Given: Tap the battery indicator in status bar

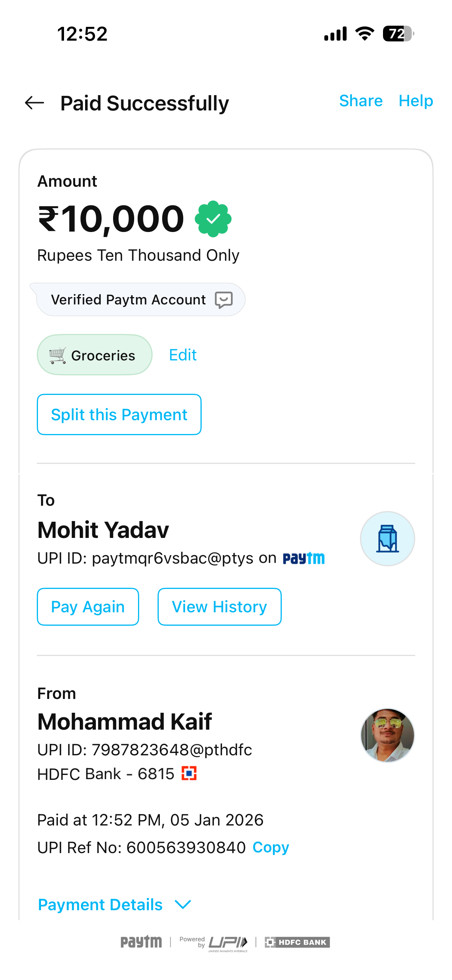Looking at the screenshot, I should [398, 34].
